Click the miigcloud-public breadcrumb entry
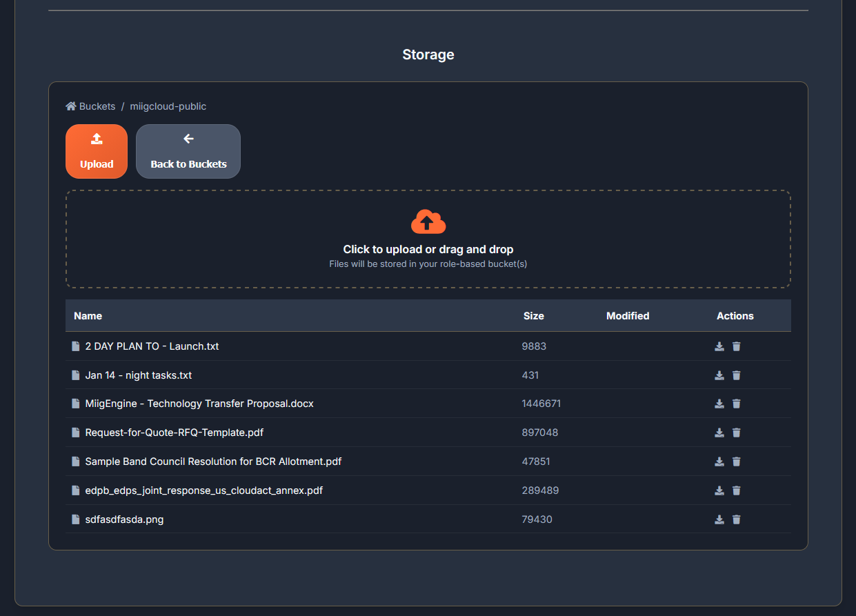This screenshot has height=616, width=856. 168,106
